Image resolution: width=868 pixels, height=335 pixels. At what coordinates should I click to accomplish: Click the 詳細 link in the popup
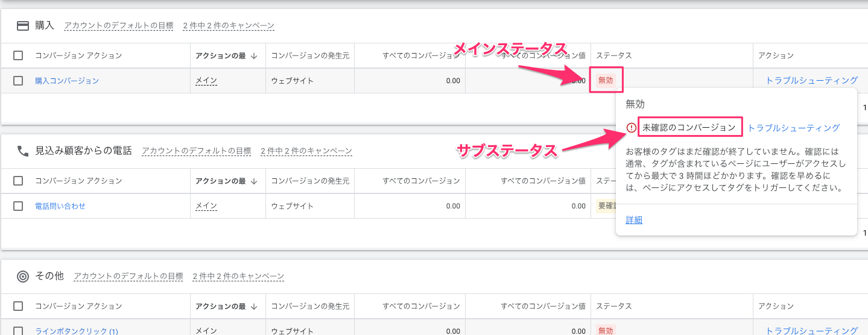[634, 220]
